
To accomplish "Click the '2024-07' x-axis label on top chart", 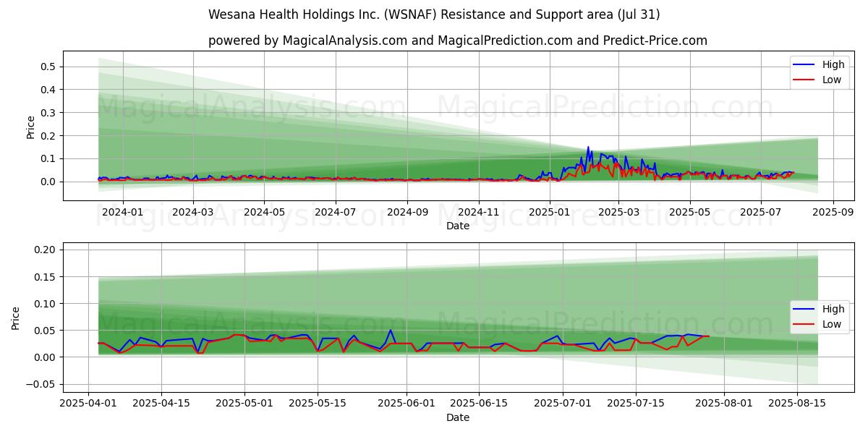I will click(336, 212).
